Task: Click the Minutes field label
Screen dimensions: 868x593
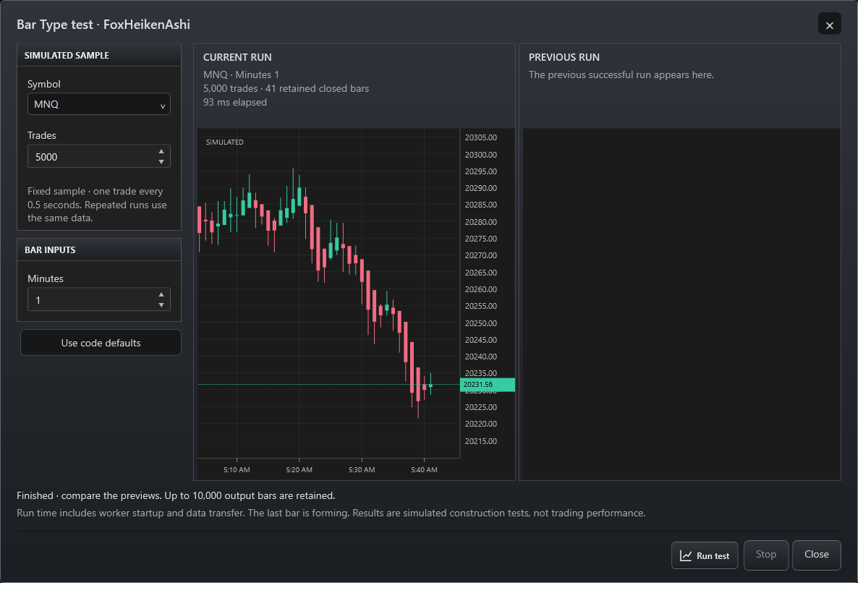Action: click(46, 278)
